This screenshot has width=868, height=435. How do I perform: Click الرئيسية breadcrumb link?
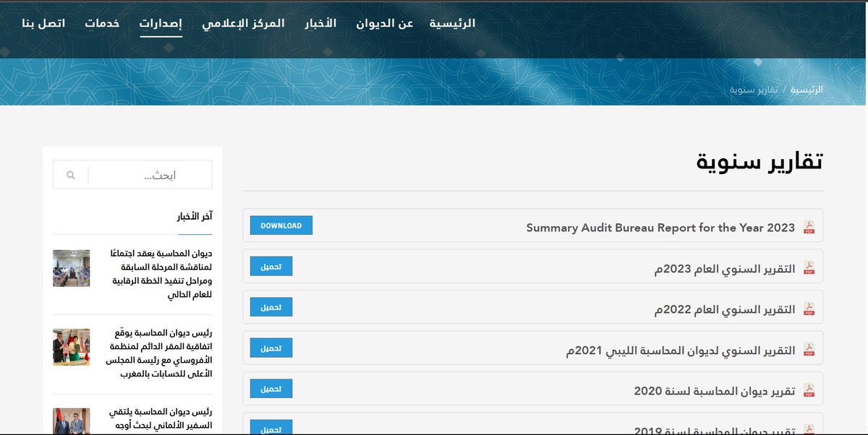pyautogui.click(x=807, y=90)
